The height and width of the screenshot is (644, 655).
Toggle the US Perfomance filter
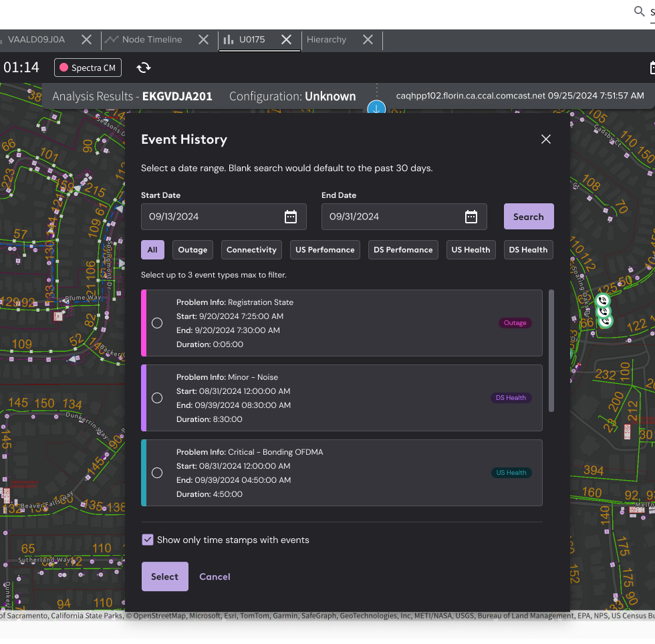tap(325, 250)
